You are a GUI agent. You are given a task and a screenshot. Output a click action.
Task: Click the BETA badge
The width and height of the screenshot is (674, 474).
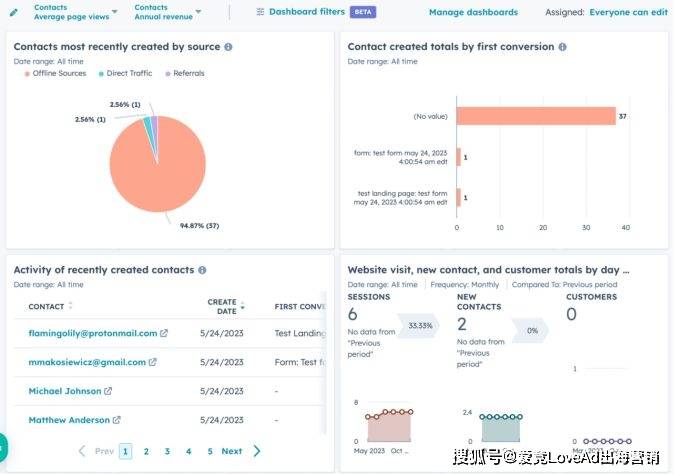(363, 12)
